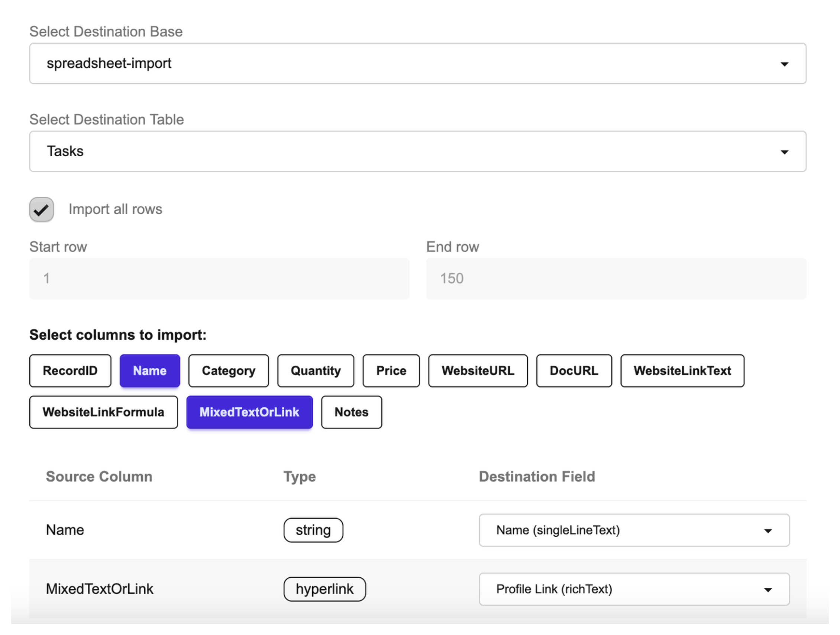The image size is (840, 635).
Task: Deselect the Name column pill
Action: [x=150, y=371]
